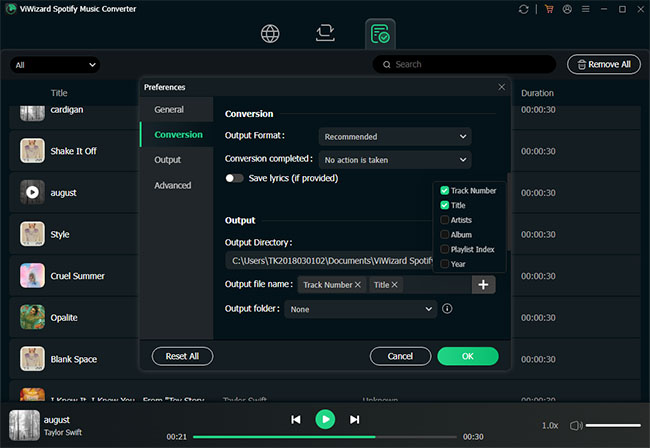This screenshot has height=448, width=650.
Task: Click the Remove All button
Action: [604, 65]
